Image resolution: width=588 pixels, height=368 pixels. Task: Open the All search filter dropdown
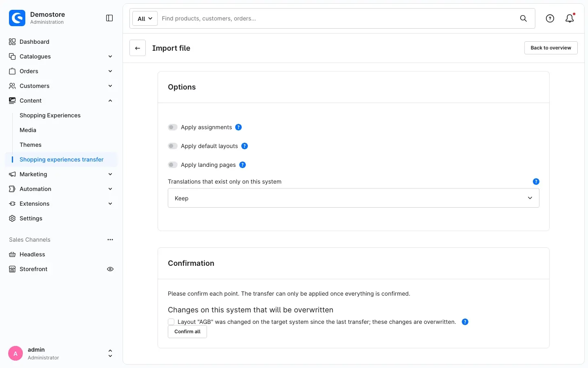[x=145, y=18]
